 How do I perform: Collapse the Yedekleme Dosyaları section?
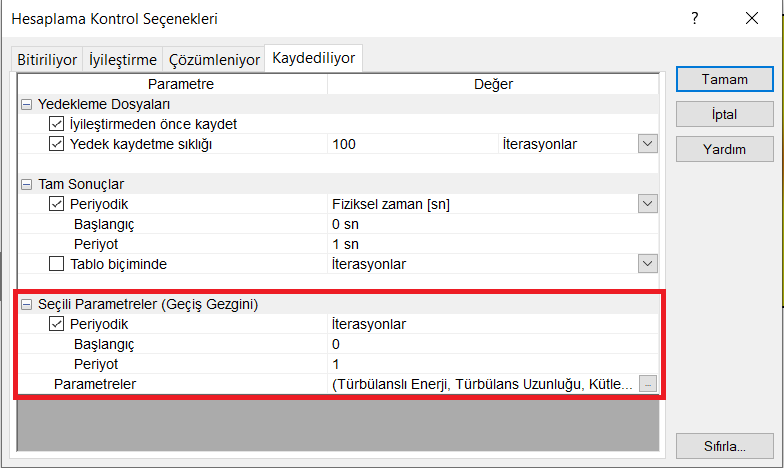(x=26, y=104)
